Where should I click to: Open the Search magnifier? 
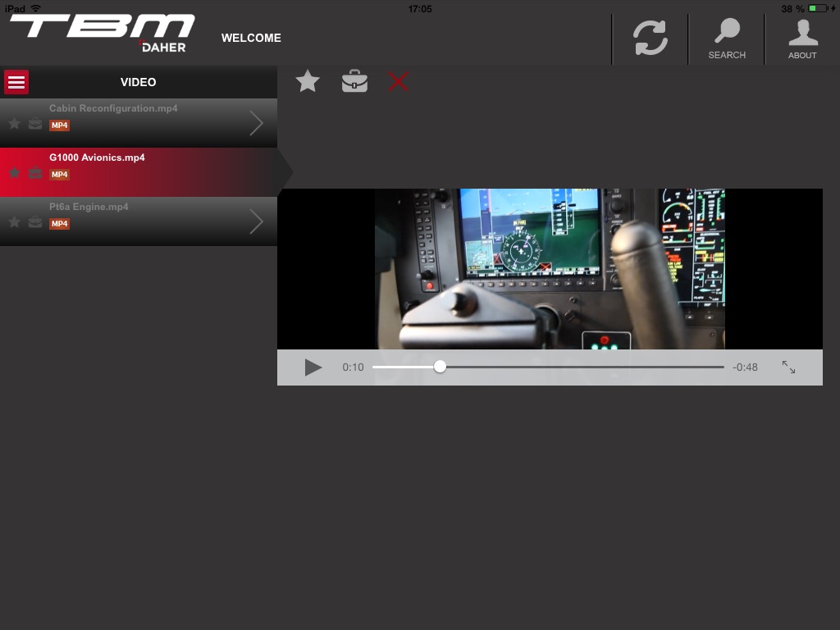(727, 38)
